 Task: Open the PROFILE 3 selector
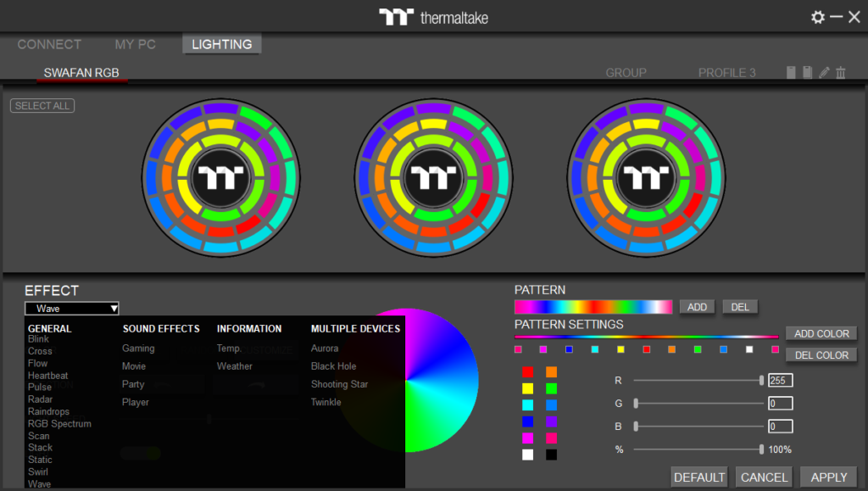(726, 73)
